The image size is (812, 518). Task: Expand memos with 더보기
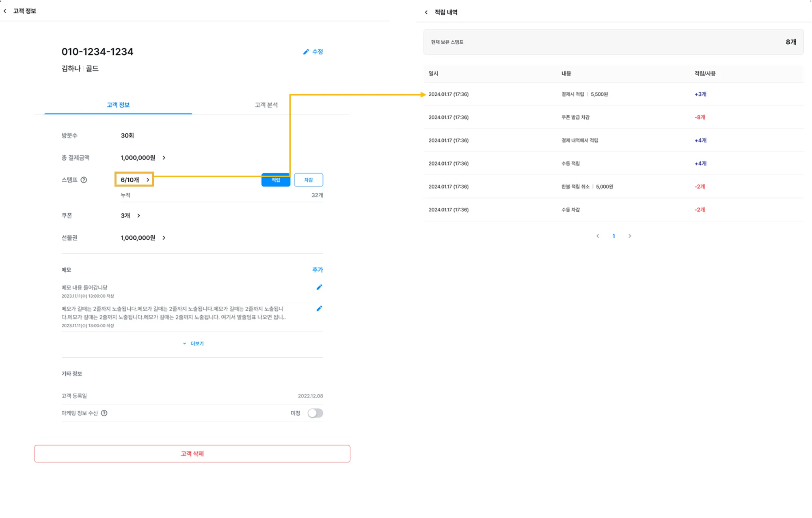(x=193, y=344)
